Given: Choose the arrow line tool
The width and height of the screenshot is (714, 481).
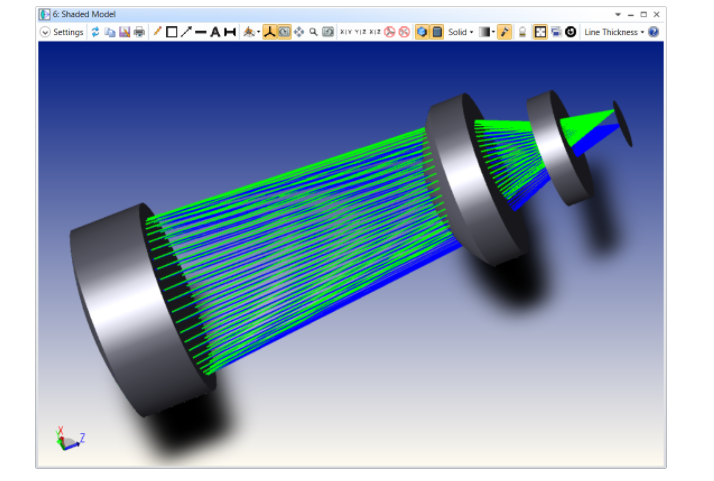Looking at the screenshot, I should click(186, 32).
